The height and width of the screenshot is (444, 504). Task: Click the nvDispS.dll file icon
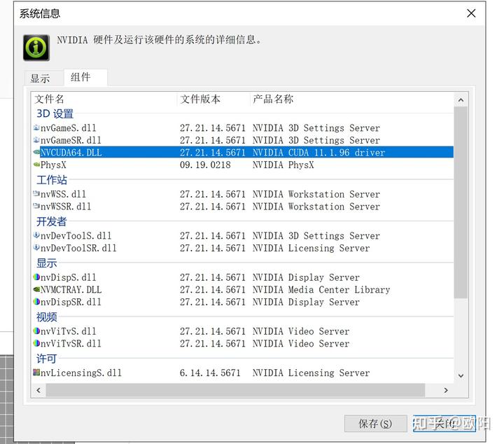point(36,277)
